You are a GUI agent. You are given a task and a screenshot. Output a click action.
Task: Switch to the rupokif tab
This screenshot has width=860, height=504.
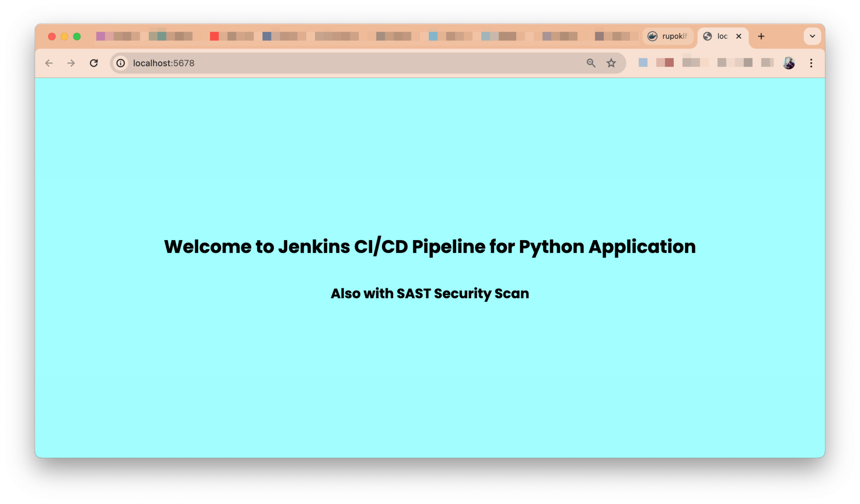[x=668, y=36]
